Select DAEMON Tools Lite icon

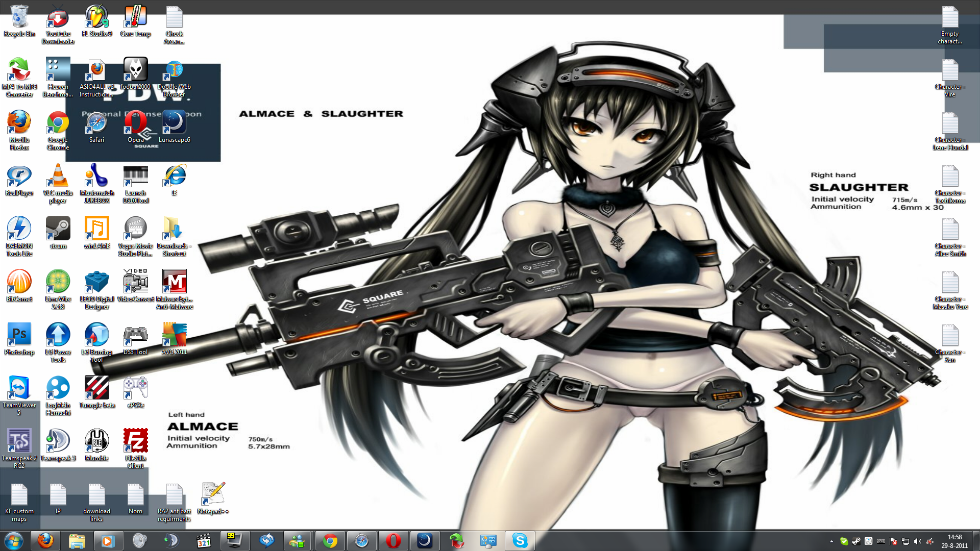coord(19,237)
